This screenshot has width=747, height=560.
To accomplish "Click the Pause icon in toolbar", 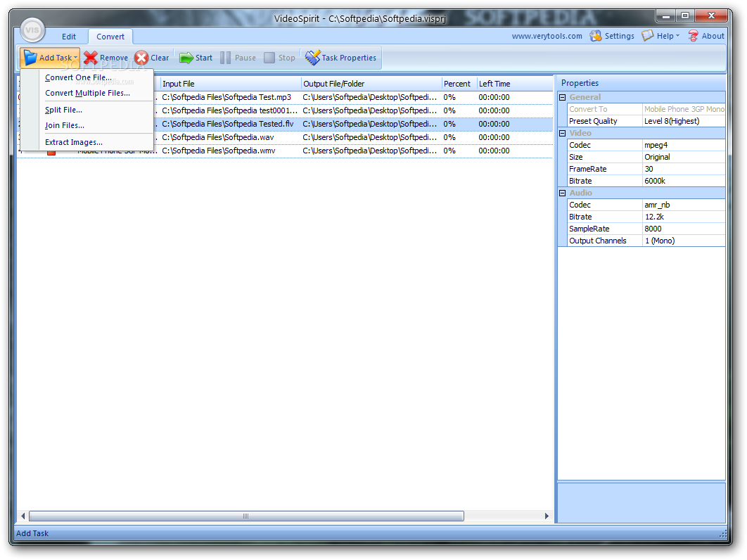I will click(x=225, y=58).
